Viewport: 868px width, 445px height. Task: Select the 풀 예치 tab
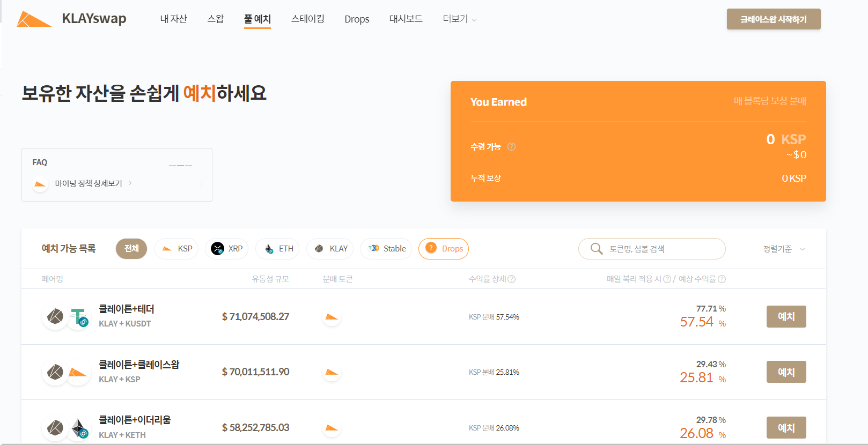click(x=258, y=19)
